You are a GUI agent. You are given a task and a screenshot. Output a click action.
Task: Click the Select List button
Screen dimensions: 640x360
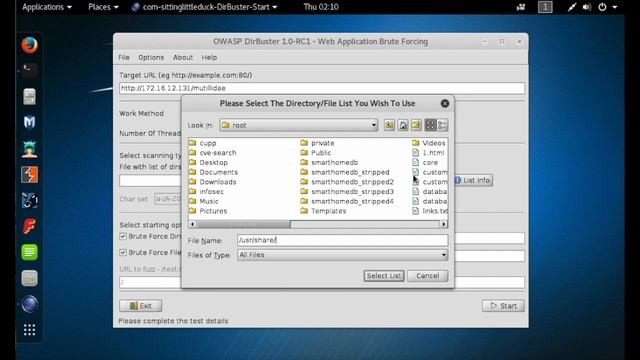tap(384, 276)
